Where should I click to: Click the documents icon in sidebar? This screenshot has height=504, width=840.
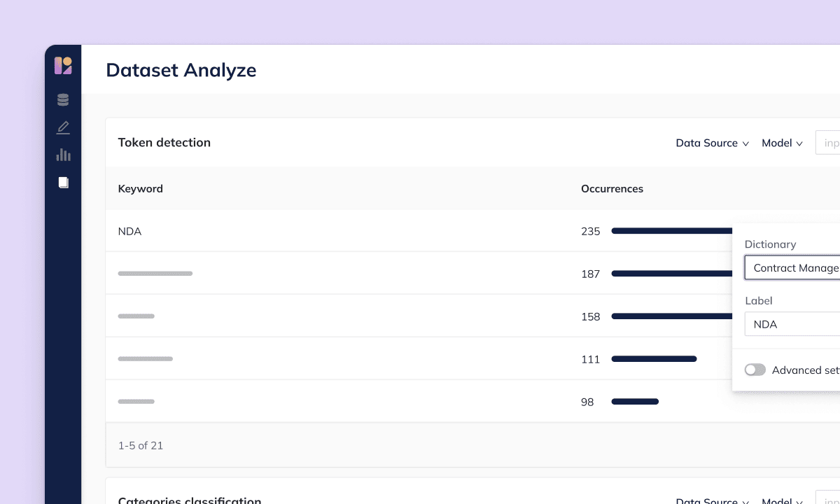point(63,183)
